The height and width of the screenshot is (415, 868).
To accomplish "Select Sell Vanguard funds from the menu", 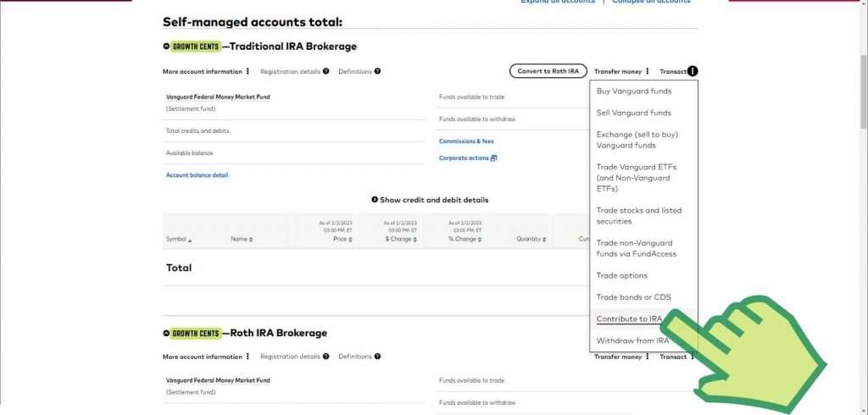I will pos(633,113).
